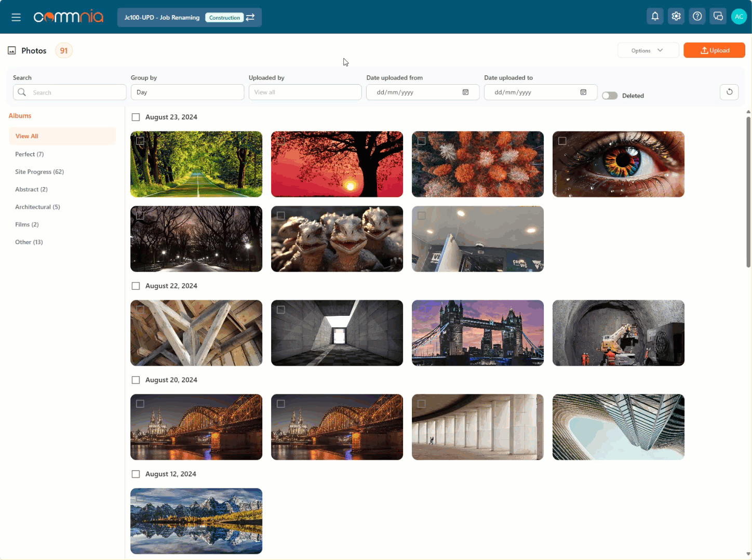Open the Uploaded by dropdown
This screenshot has width=752, height=560.
tap(305, 92)
